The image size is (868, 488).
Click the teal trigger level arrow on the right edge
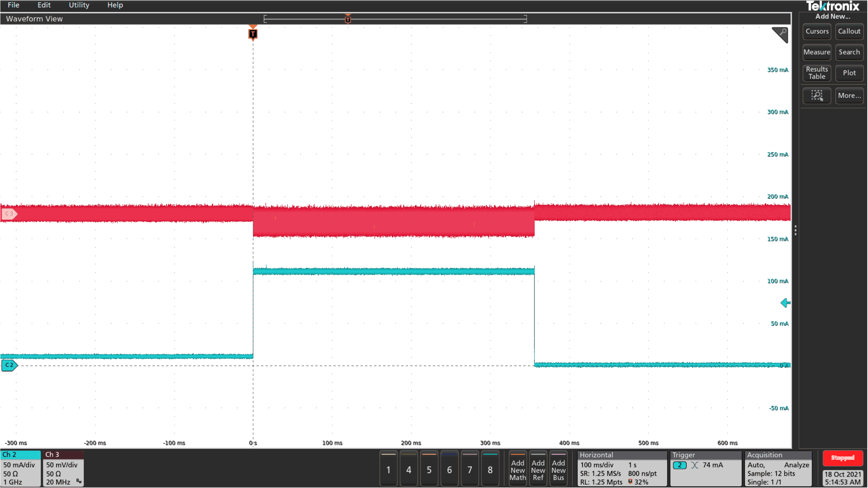click(x=785, y=303)
